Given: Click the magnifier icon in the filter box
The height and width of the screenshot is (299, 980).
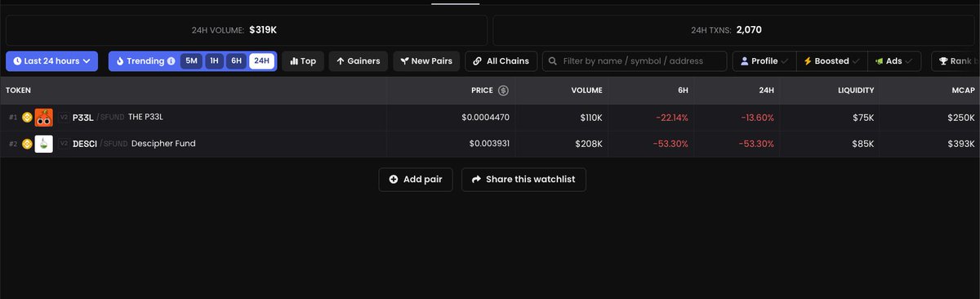Looking at the screenshot, I should coord(554,61).
